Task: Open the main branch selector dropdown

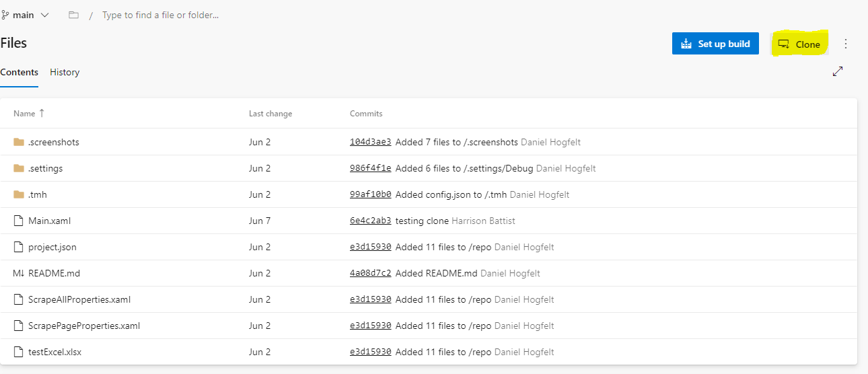Action: coord(26,15)
